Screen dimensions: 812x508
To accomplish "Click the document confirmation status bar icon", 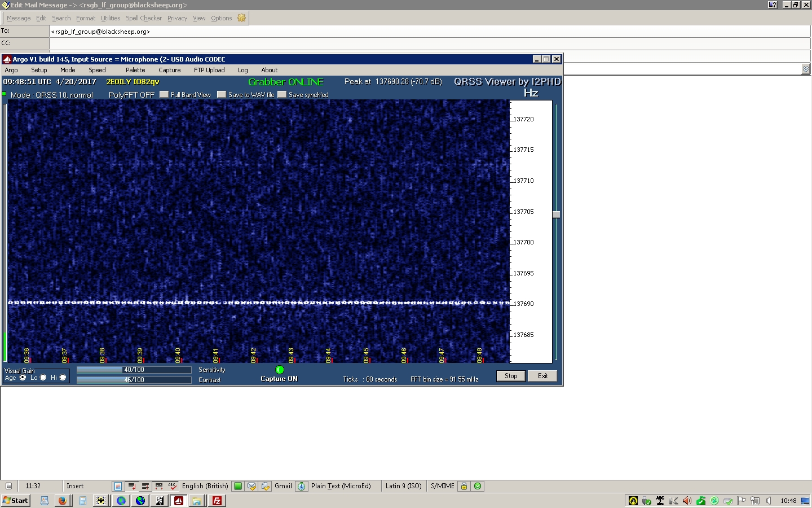I will pos(265,486).
